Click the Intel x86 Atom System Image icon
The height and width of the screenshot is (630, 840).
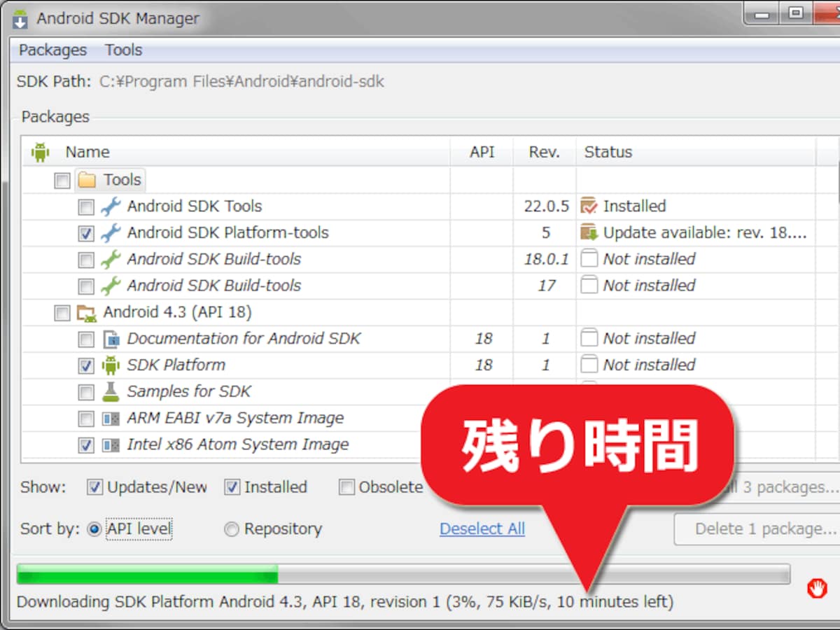tap(111, 445)
